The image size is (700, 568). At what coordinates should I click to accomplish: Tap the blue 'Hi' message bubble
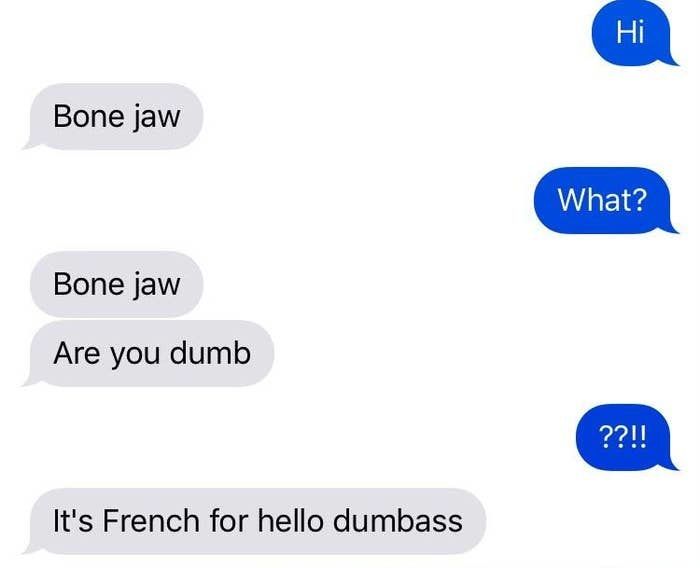click(632, 33)
